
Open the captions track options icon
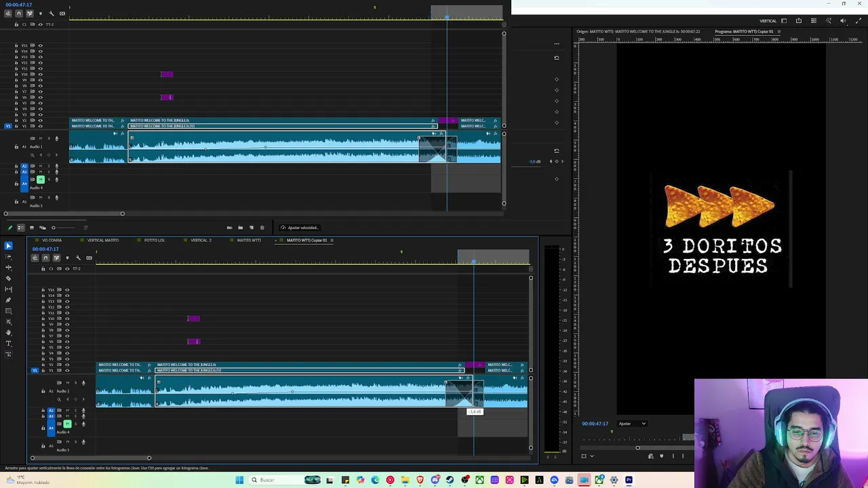click(89, 258)
